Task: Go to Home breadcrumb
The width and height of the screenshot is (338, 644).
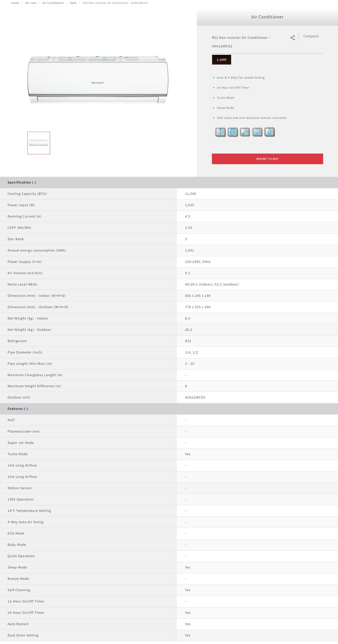Action: coord(15,3)
